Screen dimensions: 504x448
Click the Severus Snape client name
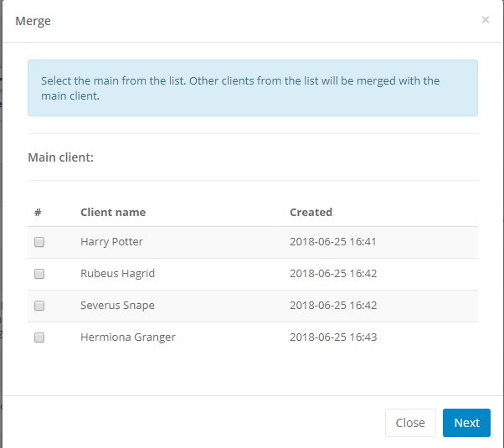pyautogui.click(x=117, y=306)
